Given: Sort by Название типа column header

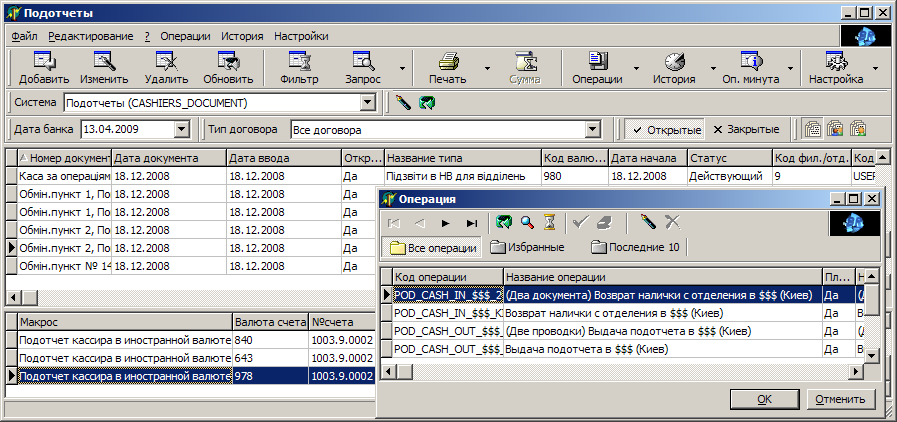Looking at the screenshot, I should coord(463,158).
